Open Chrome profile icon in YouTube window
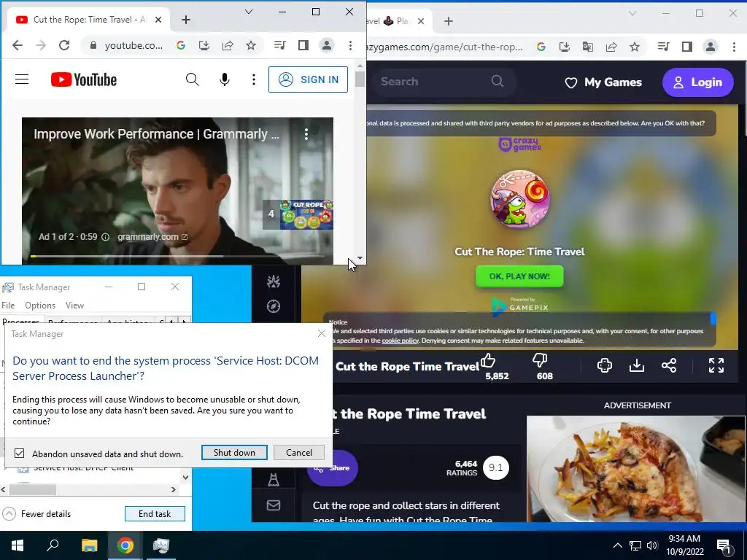747x560 pixels. coord(327,45)
